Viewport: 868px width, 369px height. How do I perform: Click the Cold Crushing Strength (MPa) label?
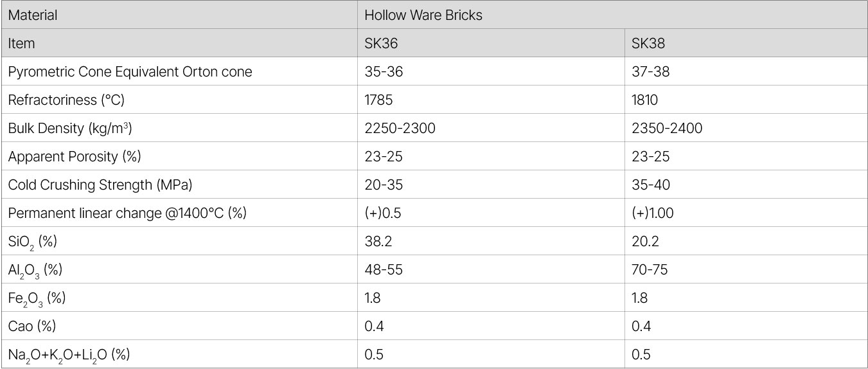100,185
